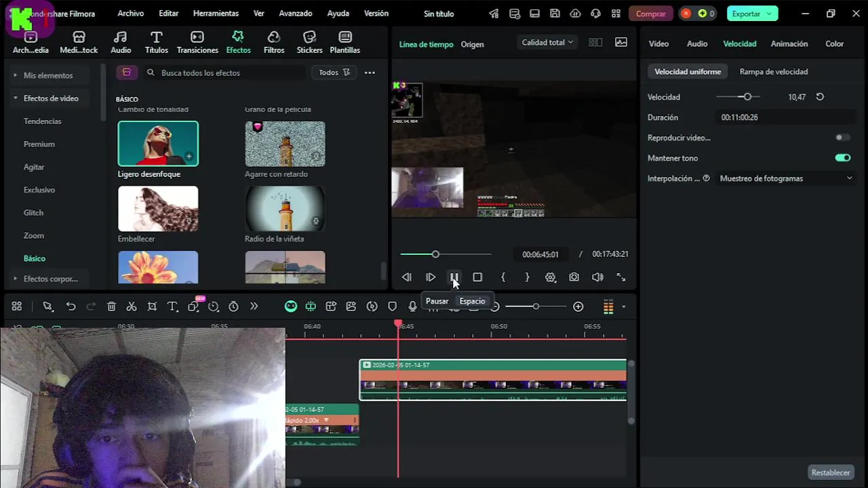Click the marker shield icon in timeline toolbar
This screenshot has height=488, width=868.
tap(392, 307)
